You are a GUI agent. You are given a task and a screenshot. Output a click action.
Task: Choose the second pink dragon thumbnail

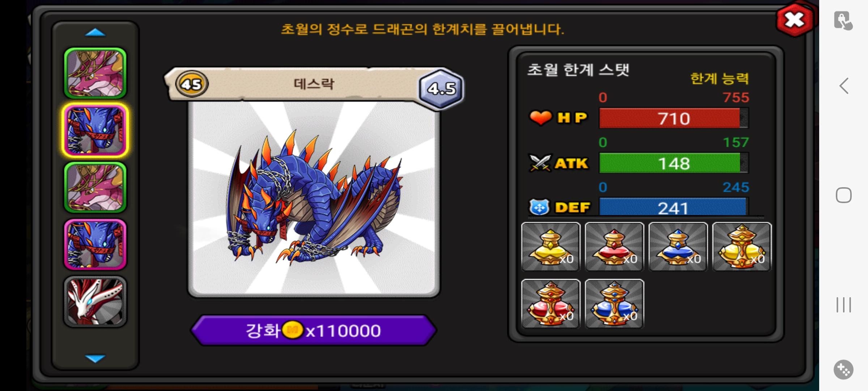[95, 188]
